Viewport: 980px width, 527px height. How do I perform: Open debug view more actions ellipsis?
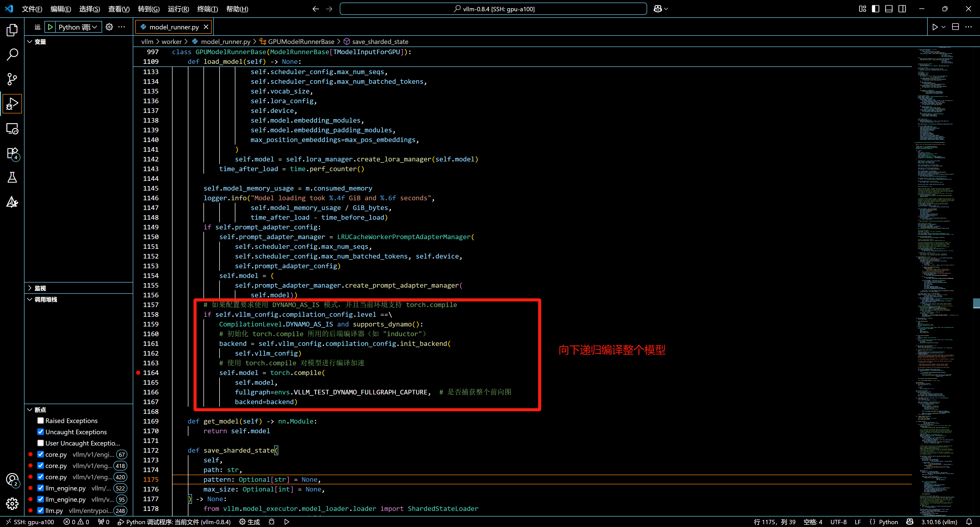tap(122, 27)
